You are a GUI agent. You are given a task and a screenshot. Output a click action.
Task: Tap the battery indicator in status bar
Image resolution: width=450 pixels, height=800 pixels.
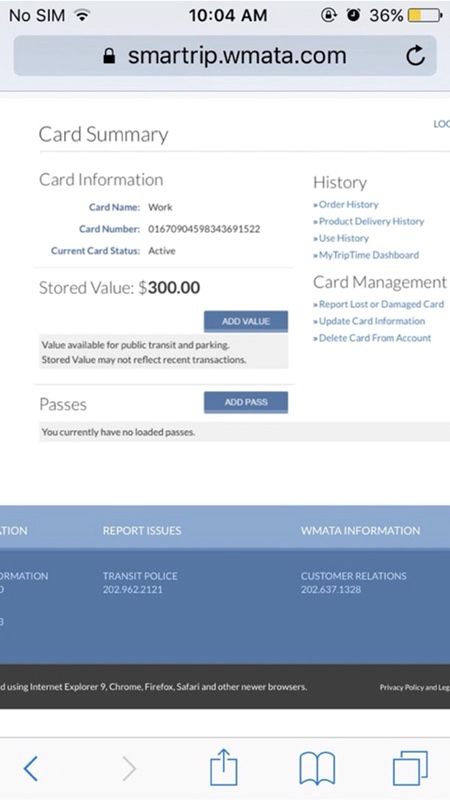(424, 15)
